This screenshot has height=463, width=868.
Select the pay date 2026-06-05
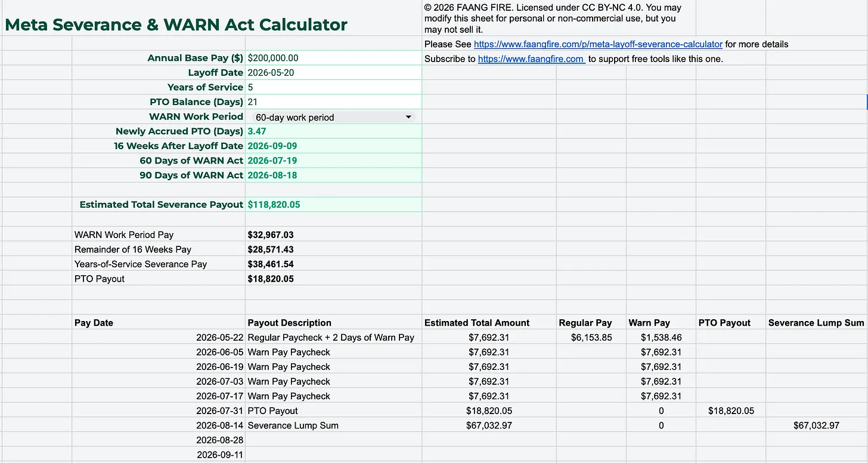click(x=220, y=352)
